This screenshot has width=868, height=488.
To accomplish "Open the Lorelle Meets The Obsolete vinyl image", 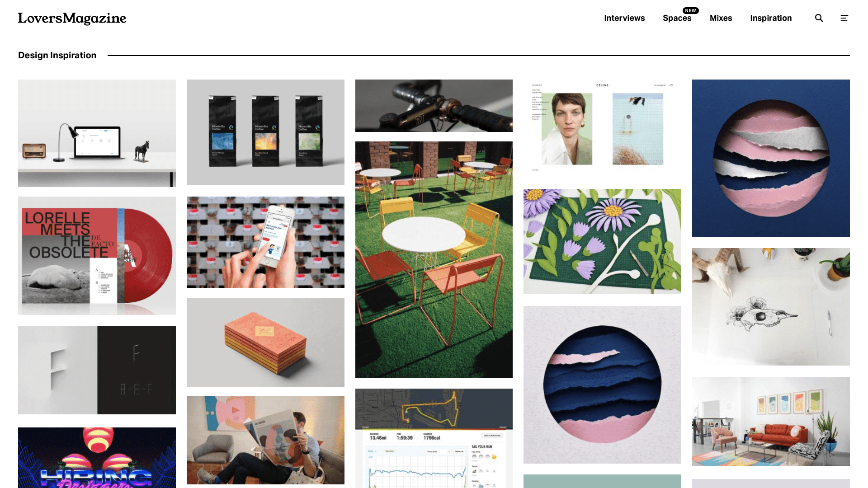I will point(97,256).
